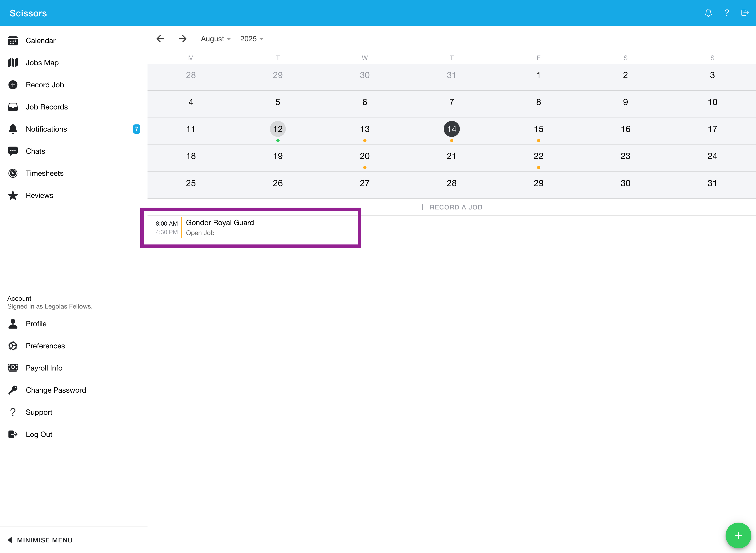Open Job Records menu item
The width and height of the screenshot is (756, 553).
pos(47,107)
